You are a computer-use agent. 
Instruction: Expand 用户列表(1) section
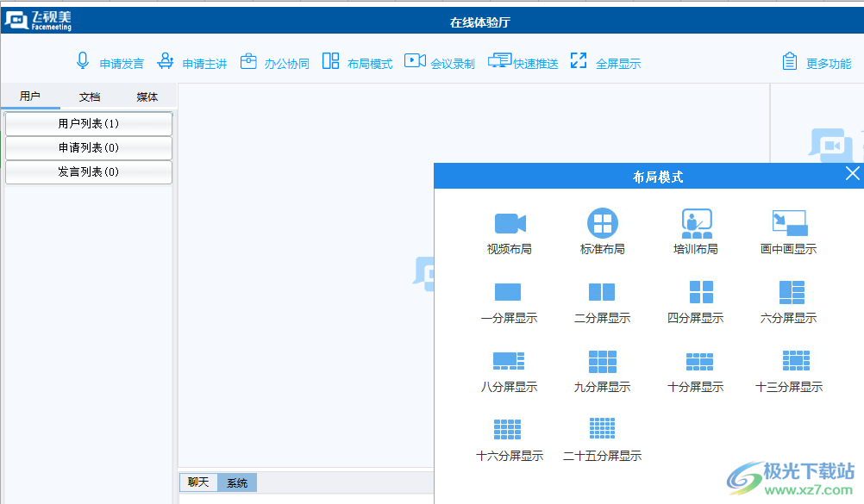(x=89, y=124)
